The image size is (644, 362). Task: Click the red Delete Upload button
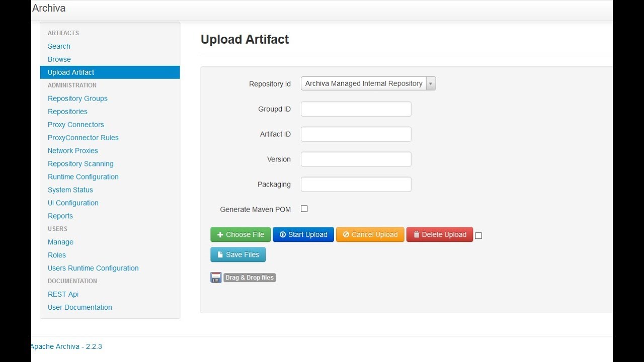(440, 234)
